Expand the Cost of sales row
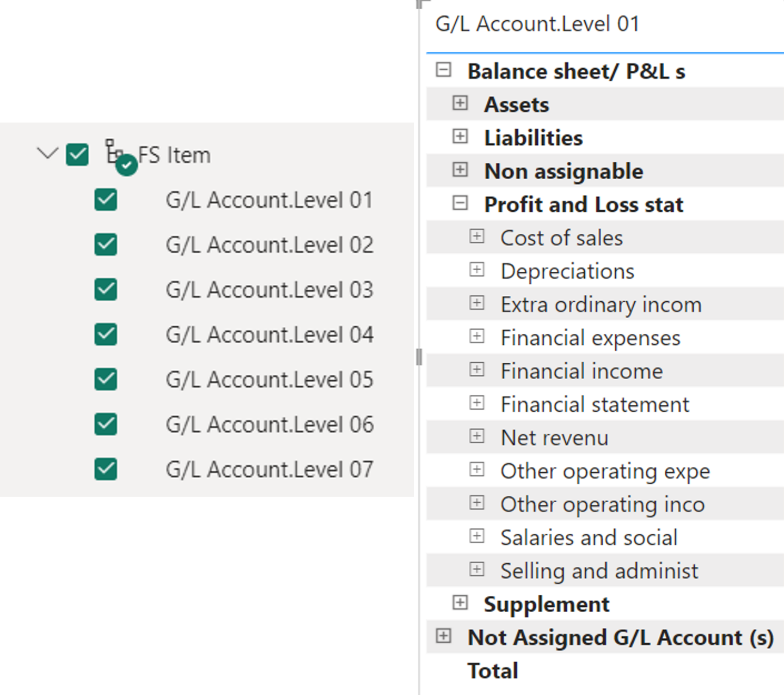Viewport: 784px width, 695px height. (477, 236)
